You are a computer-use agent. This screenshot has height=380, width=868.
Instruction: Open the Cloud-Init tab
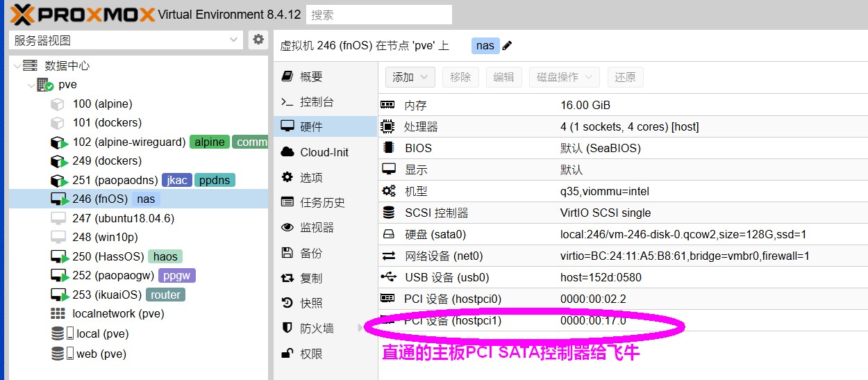(325, 152)
